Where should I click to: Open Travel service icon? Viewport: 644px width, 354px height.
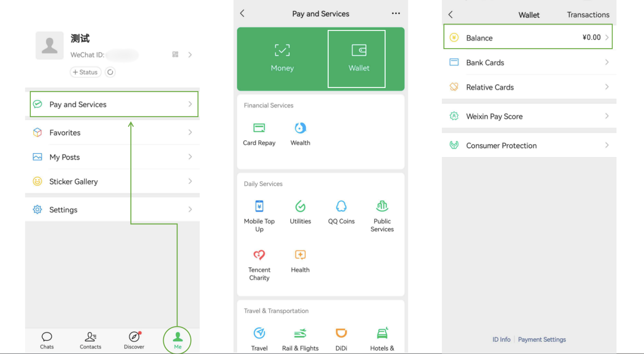[x=259, y=333]
